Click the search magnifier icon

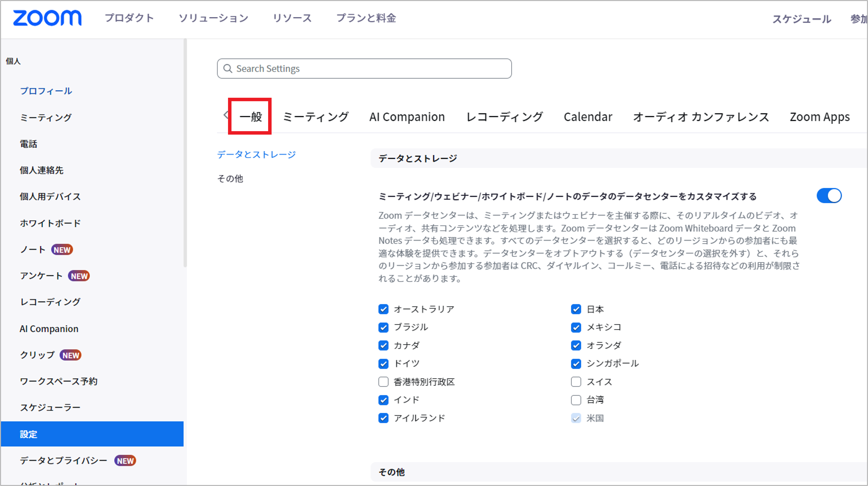[x=228, y=69]
